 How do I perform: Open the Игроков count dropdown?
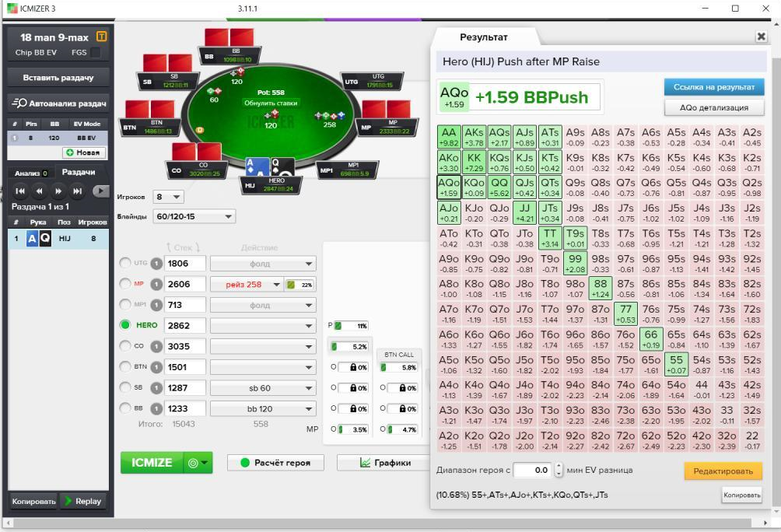169,197
